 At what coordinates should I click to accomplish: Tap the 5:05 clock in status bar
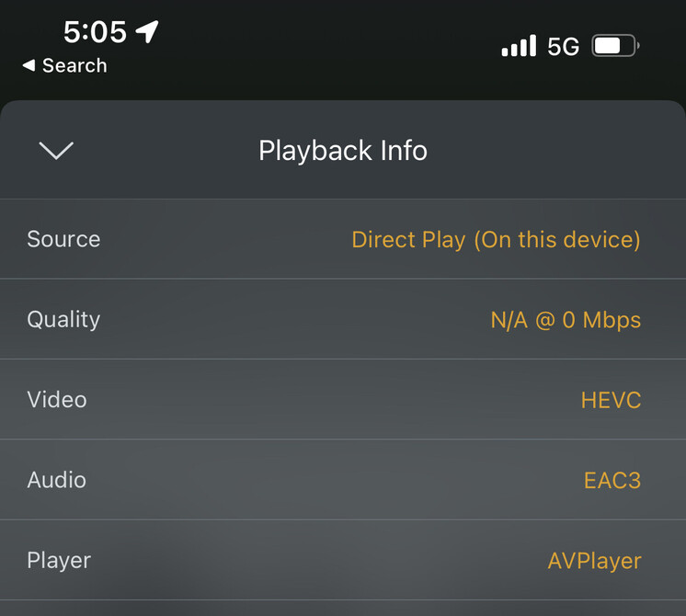pos(95,32)
